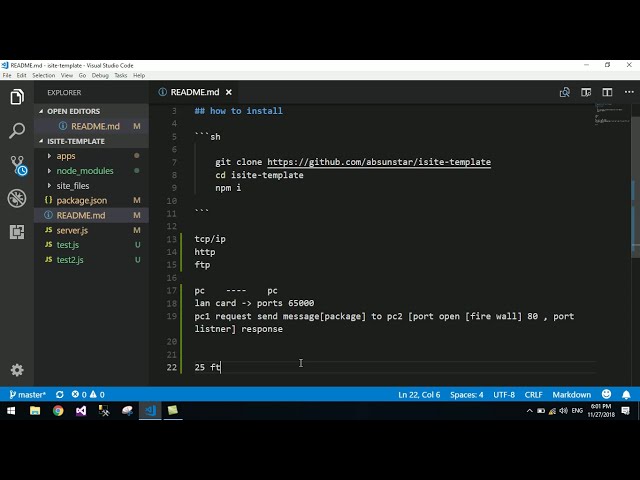The height and width of the screenshot is (480, 640).
Task: Place cursor on the 'tcp/ip' line
Action: 210,239
